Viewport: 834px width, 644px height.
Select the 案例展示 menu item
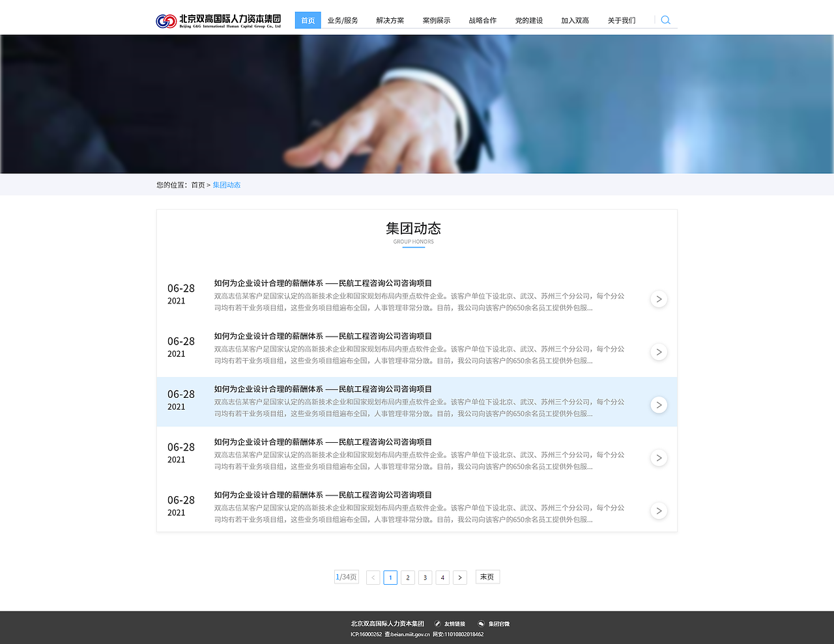pos(435,20)
